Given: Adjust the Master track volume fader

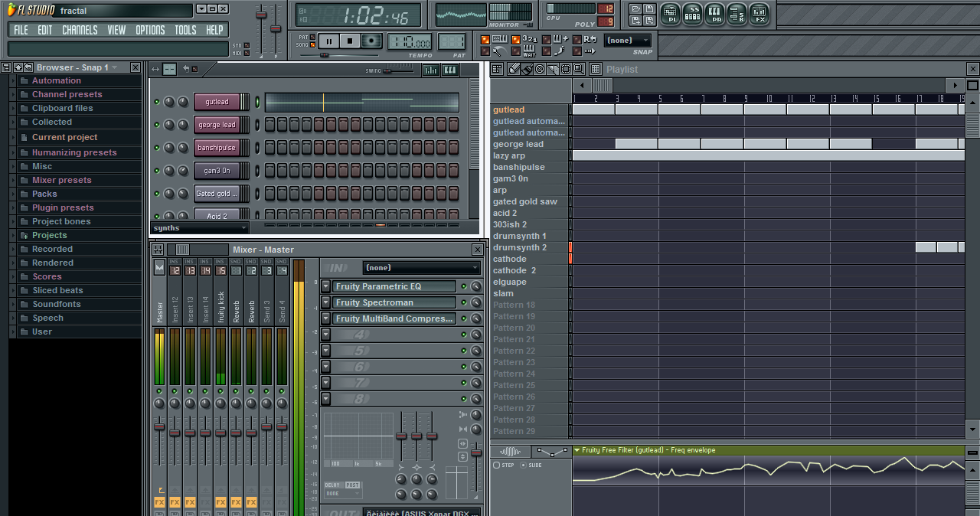Looking at the screenshot, I should 159,426.
